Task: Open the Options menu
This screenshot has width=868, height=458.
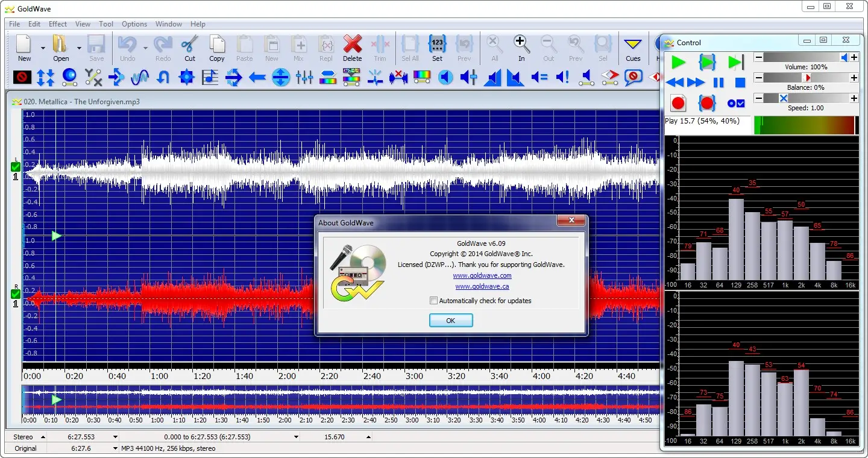Action: (134, 24)
